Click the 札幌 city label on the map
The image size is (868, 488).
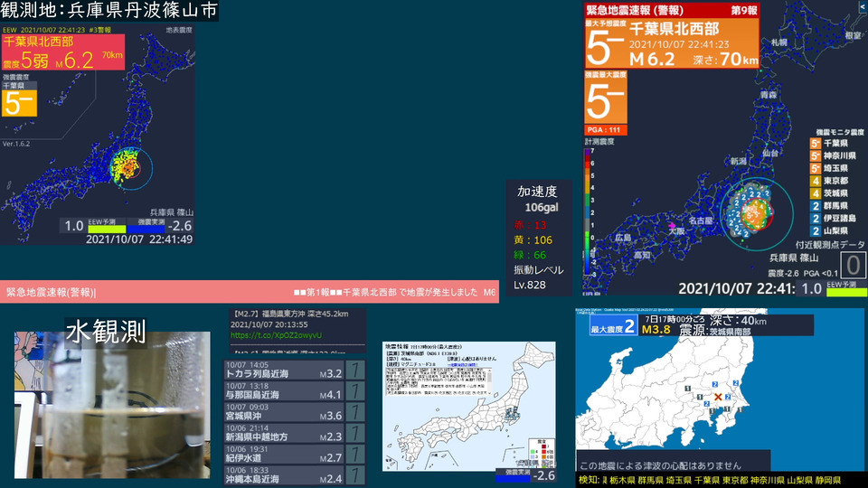click(x=778, y=42)
